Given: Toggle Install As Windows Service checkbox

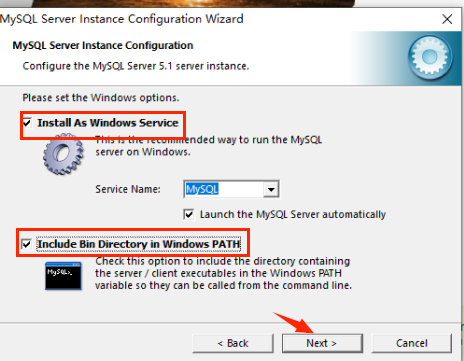Looking at the screenshot, I should point(27,123).
